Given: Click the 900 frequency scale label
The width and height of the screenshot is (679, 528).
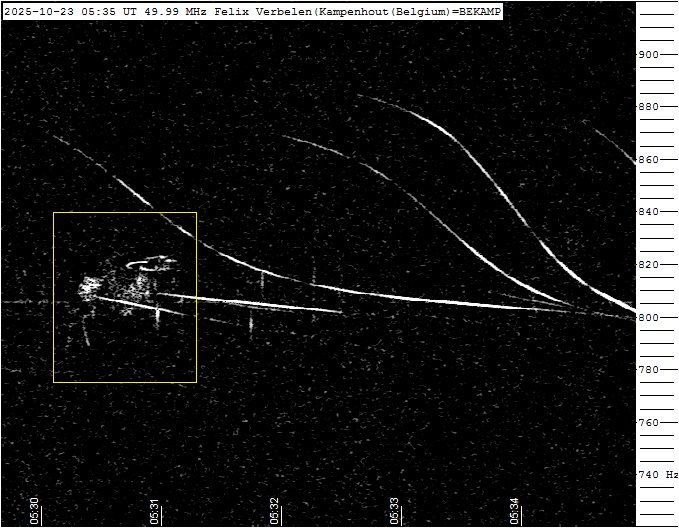Looking at the screenshot, I should (649, 55).
